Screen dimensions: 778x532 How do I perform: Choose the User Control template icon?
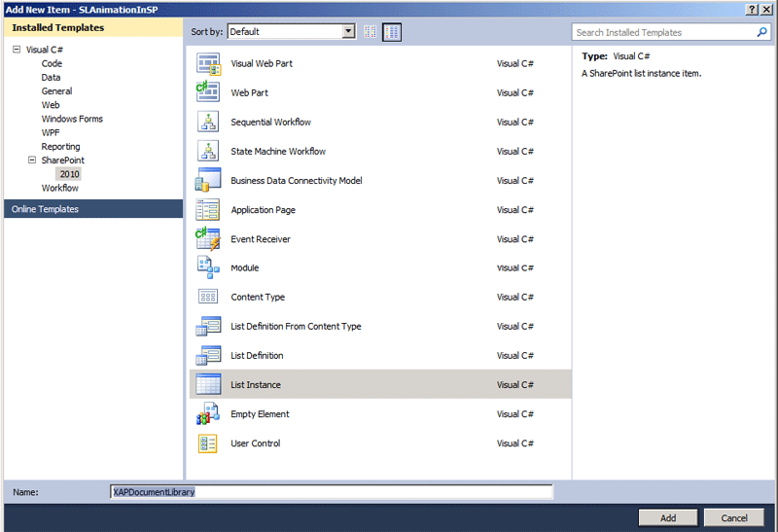click(x=208, y=443)
